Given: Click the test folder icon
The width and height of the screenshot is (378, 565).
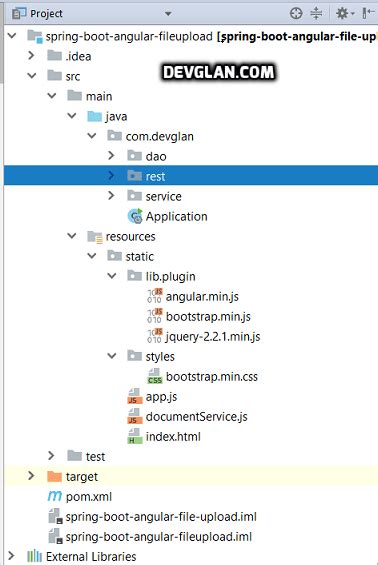Looking at the screenshot, I should click(x=75, y=456).
